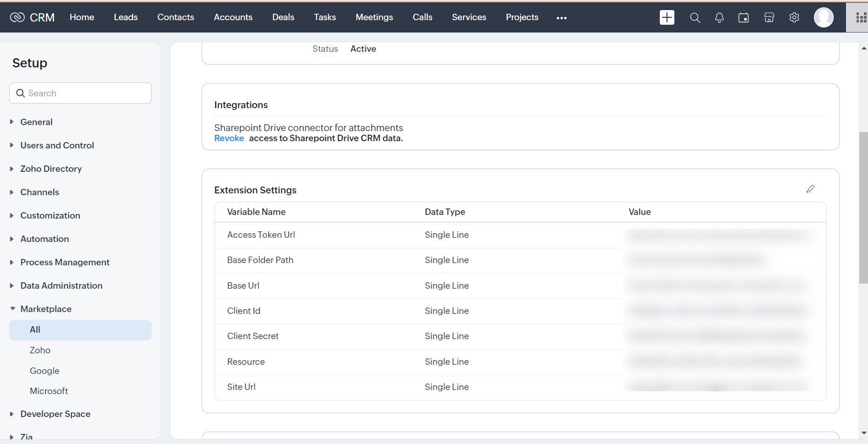Open the Deals module tab
868x444 pixels.
pyautogui.click(x=283, y=17)
